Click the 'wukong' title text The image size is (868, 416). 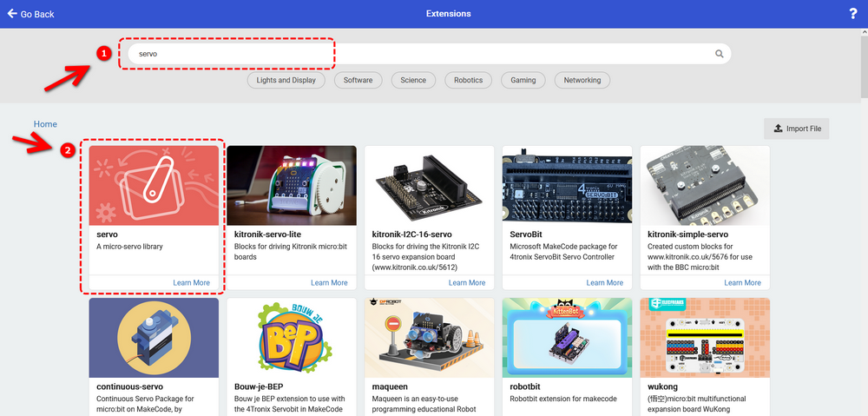[662, 386]
